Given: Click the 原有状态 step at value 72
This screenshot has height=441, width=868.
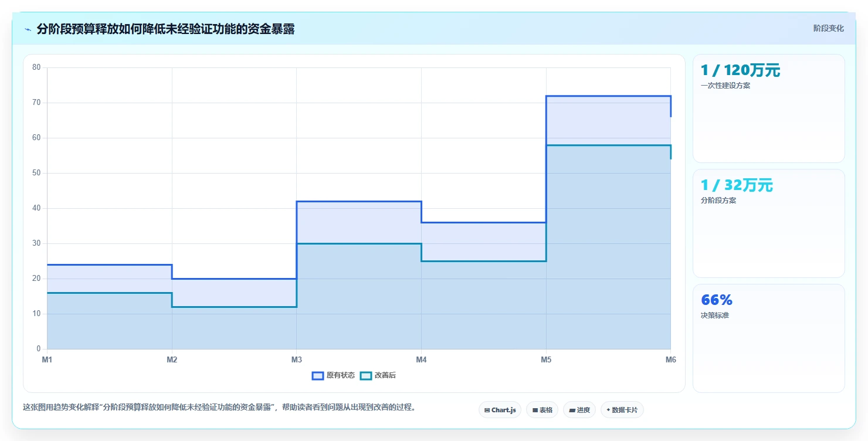Looking at the screenshot, I should click(x=608, y=96).
